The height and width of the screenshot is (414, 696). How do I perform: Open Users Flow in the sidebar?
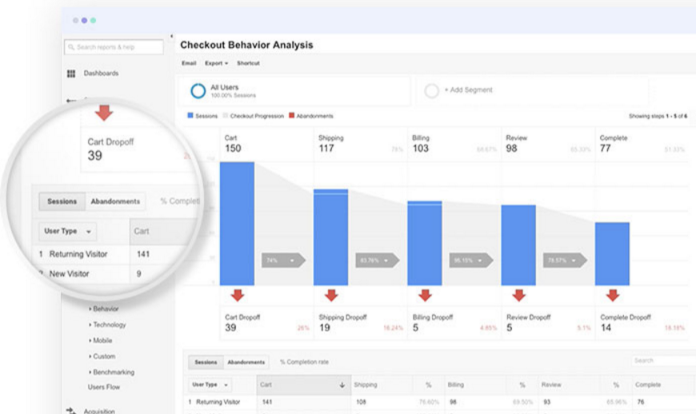[104, 387]
